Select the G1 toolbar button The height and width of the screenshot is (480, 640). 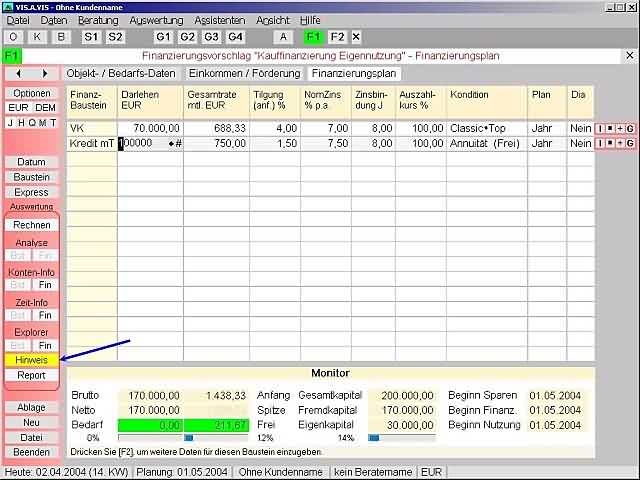[x=163, y=37]
